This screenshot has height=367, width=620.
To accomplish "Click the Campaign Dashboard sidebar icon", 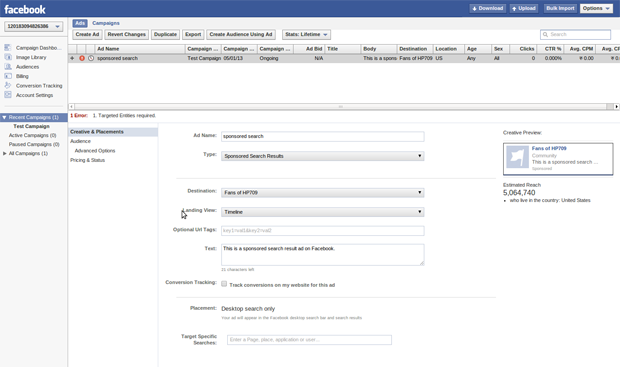I will [x=8, y=48].
